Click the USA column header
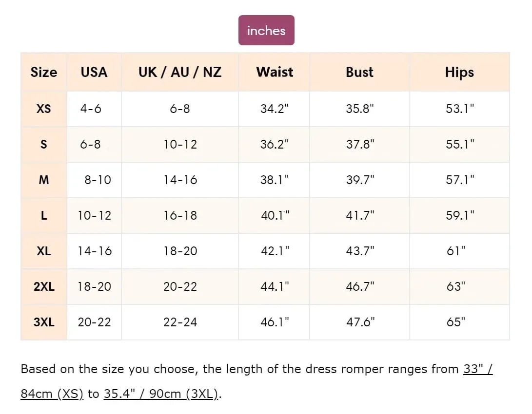The image size is (532, 414). pyautogui.click(x=94, y=72)
